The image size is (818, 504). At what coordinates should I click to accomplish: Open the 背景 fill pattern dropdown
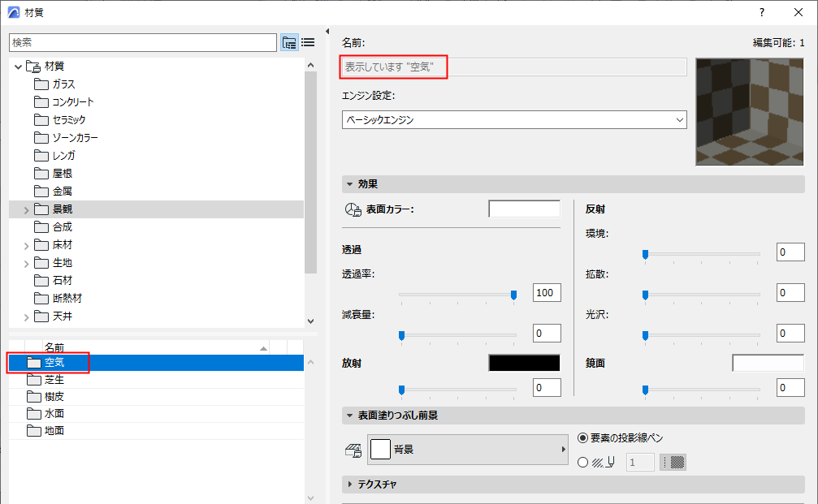pos(468,450)
